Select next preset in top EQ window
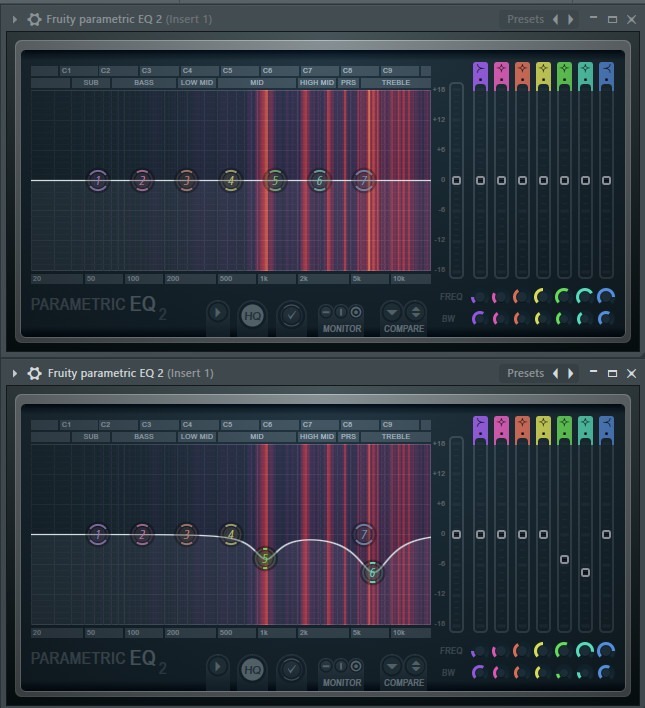 click(x=571, y=19)
